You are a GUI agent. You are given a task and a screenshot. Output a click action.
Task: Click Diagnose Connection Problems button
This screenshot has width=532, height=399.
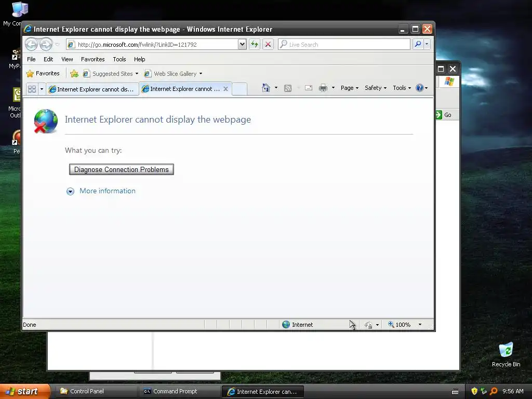[122, 169]
